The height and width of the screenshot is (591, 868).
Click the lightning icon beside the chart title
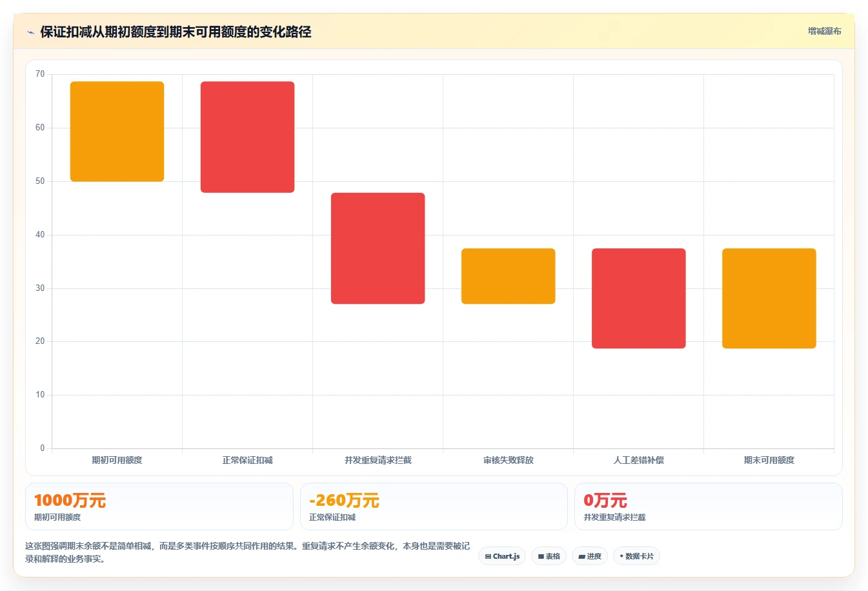pyautogui.click(x=30, y=32)
